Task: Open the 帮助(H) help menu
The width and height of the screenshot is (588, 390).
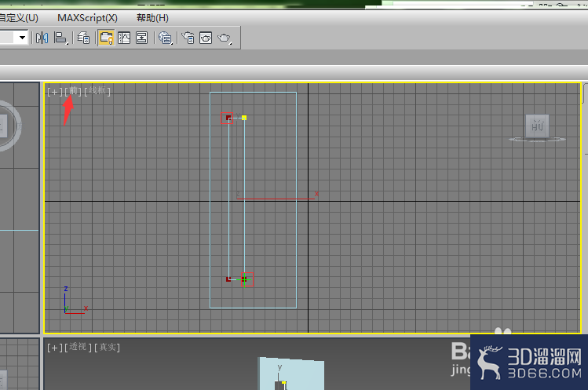Action: coord(152,17)
